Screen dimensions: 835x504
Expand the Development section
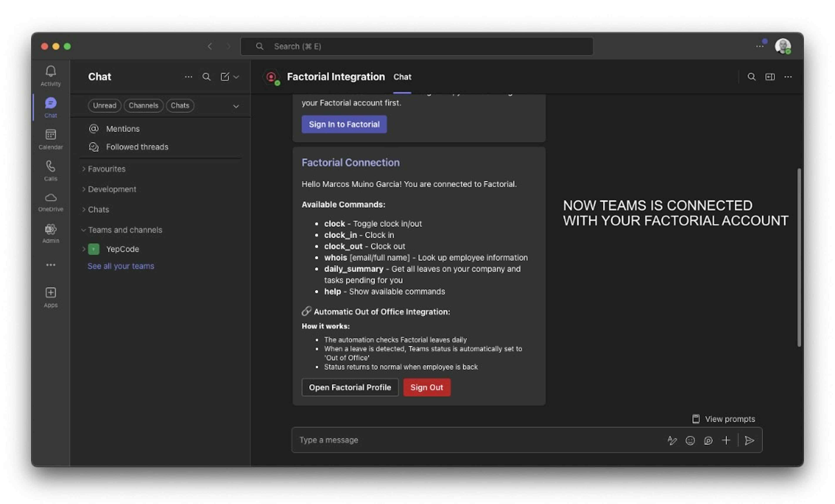[112, 189]
